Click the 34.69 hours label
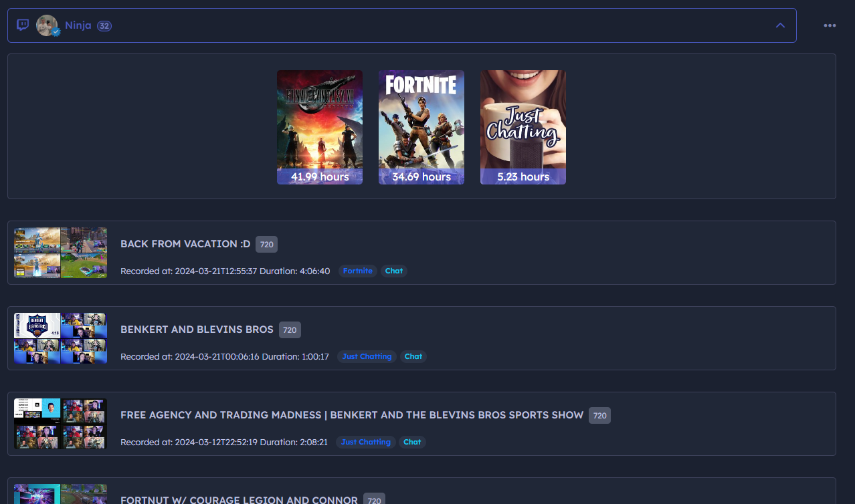Screen dimensions: 855x504 click(421, 177)
